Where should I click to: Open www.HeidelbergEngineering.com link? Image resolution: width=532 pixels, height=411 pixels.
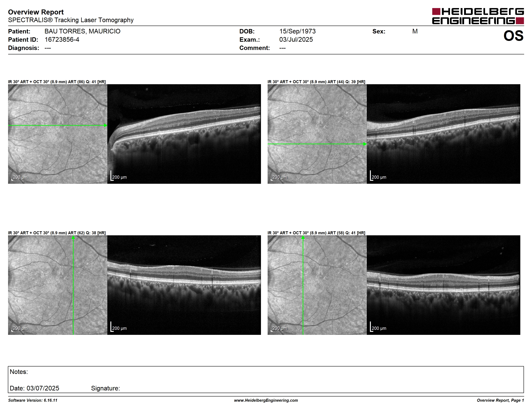coord(266,400)
